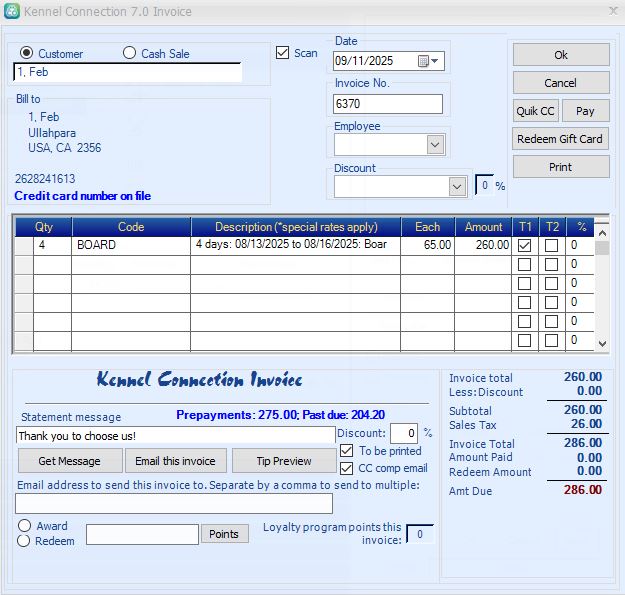The height and width of the screenshot is (595, 625).
Task: Open the date picker calendar icon
Action: coord(423,61)
